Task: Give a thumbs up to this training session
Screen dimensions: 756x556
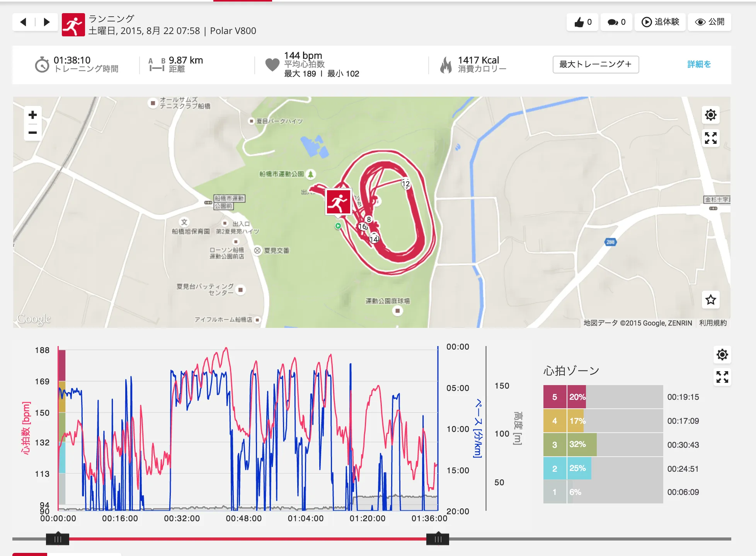Action: pos(582,22)
